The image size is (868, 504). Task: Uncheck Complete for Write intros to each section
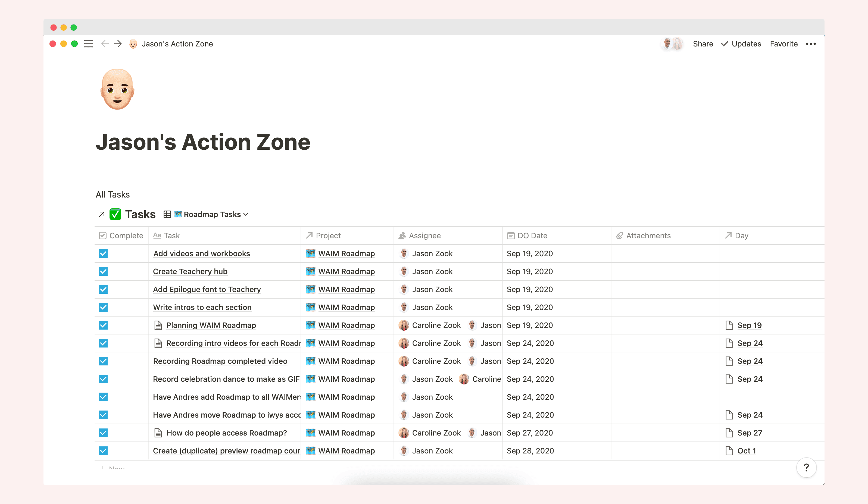pyautogui.click(x=103, y=307)
